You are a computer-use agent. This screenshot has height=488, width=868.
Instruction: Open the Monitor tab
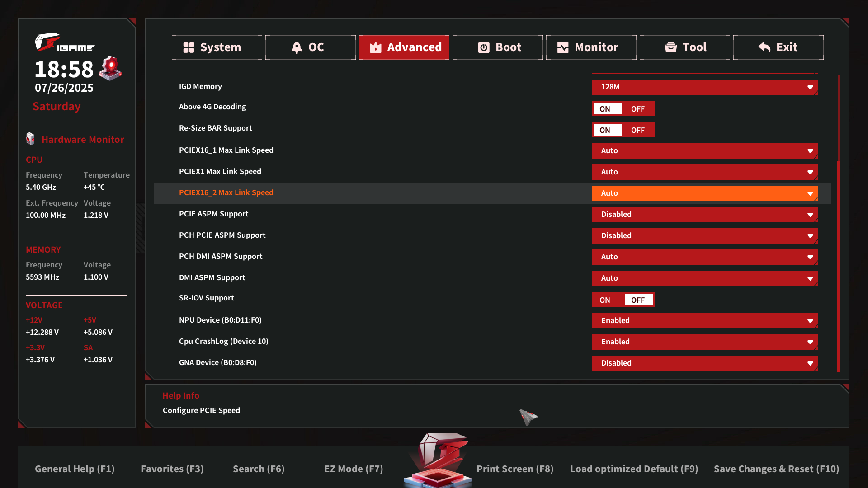(x=591, y=47)
